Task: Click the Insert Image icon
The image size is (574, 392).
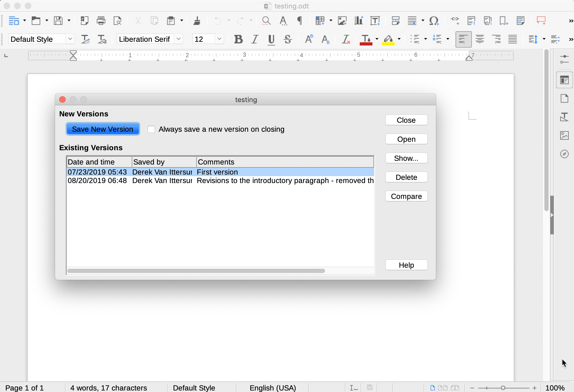Action: pos(342,21)
